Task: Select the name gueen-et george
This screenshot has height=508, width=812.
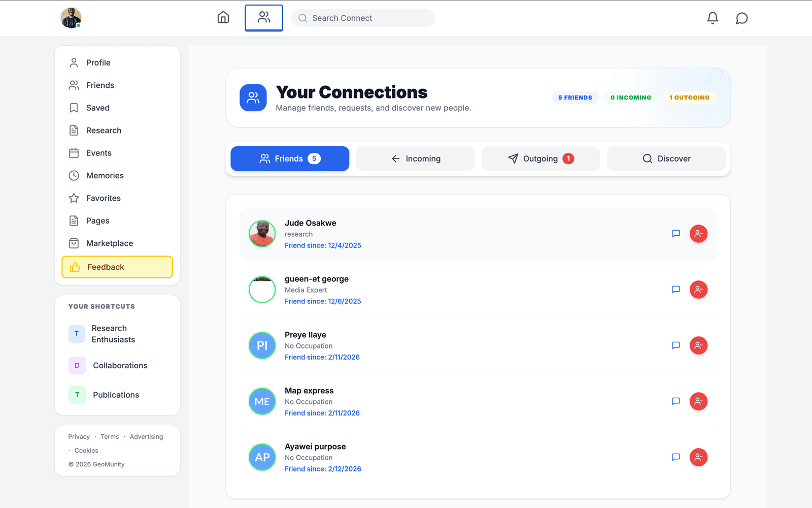Action: coord(317,279)
